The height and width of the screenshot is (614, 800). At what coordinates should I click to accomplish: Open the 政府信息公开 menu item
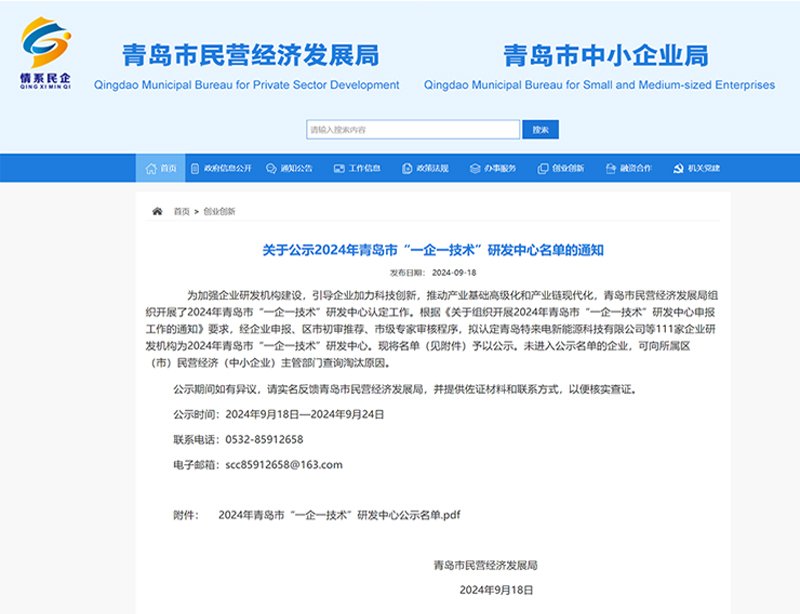[221, 168]
